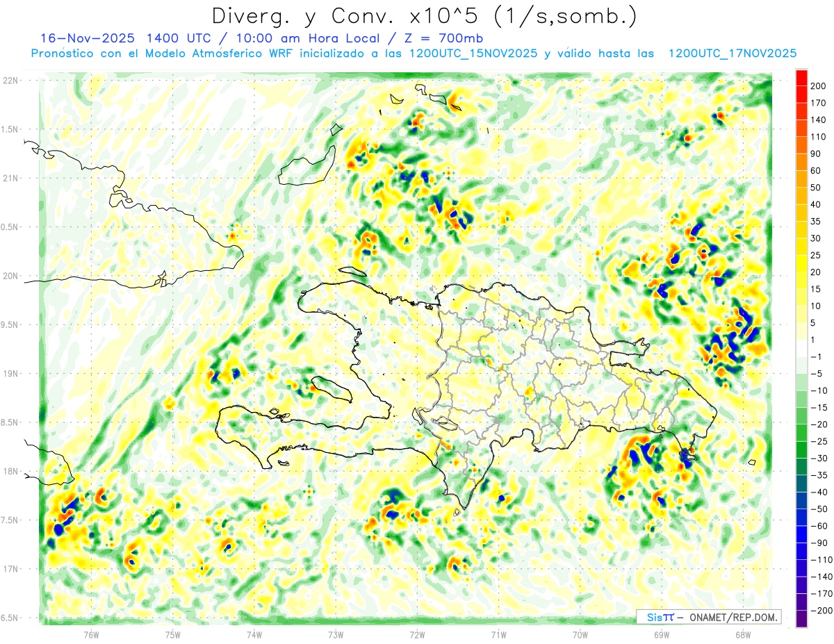Click the positive '110' colorbar value
This screenshot has height=644, width=834.
point(819,137)
